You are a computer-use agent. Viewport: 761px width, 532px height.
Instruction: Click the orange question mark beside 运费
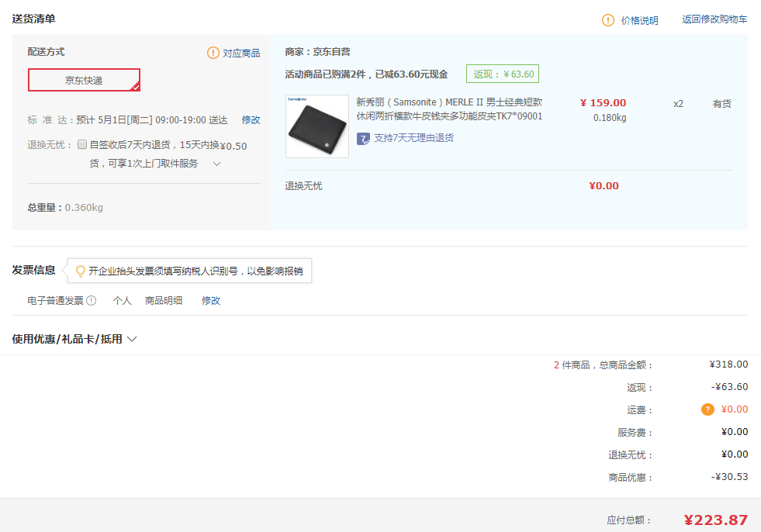(x=707, y=409)
